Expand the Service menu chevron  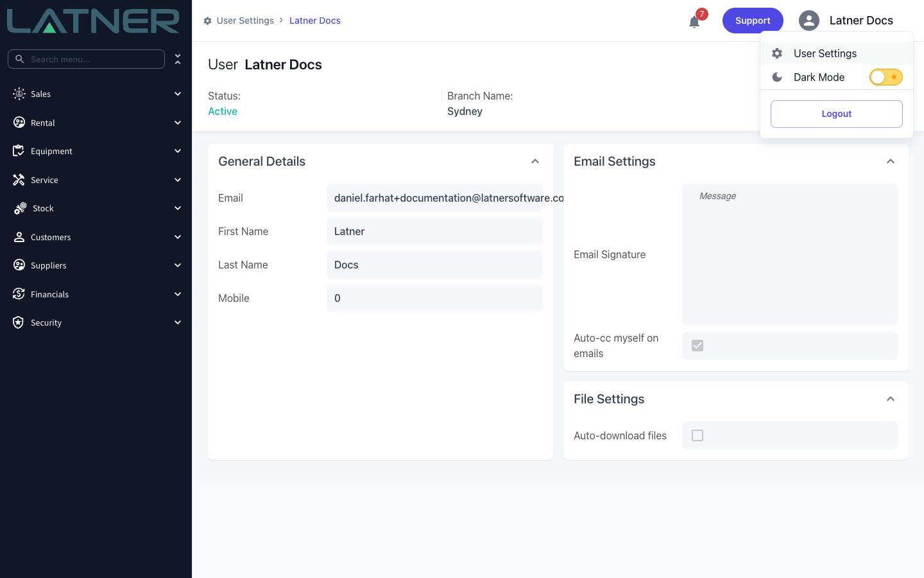click(x=178, y=180)
